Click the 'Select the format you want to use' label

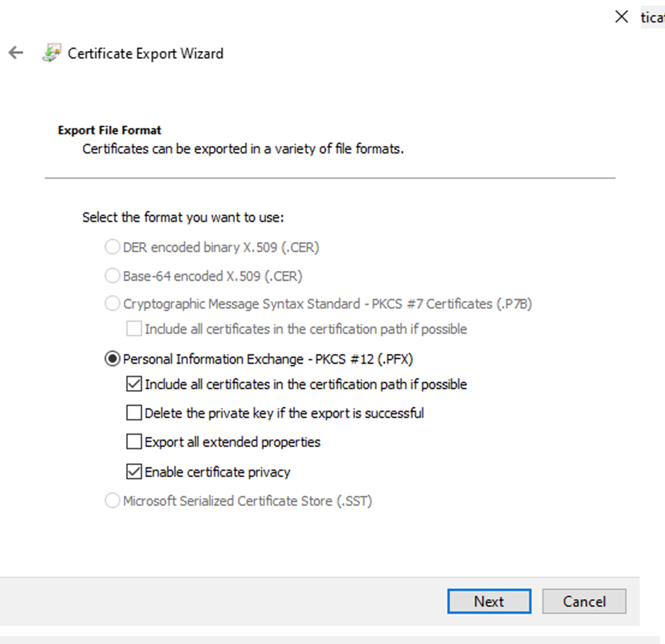pos(183,217)
